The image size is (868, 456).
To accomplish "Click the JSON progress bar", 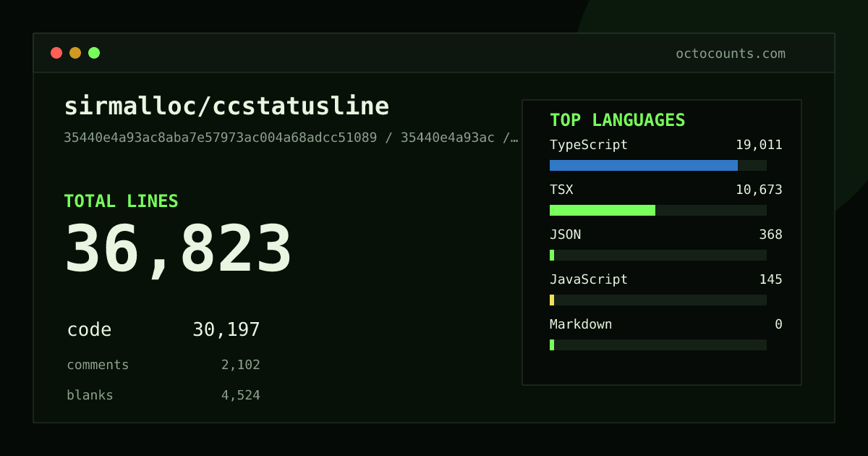I will pyautogui.click(x=658, y=256).
